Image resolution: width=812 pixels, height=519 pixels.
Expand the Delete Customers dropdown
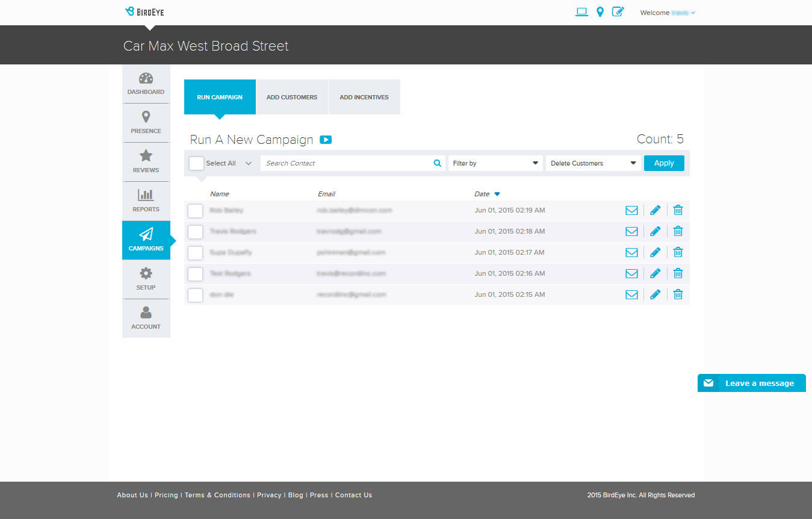pyautogui.click(x=593, y=163)
